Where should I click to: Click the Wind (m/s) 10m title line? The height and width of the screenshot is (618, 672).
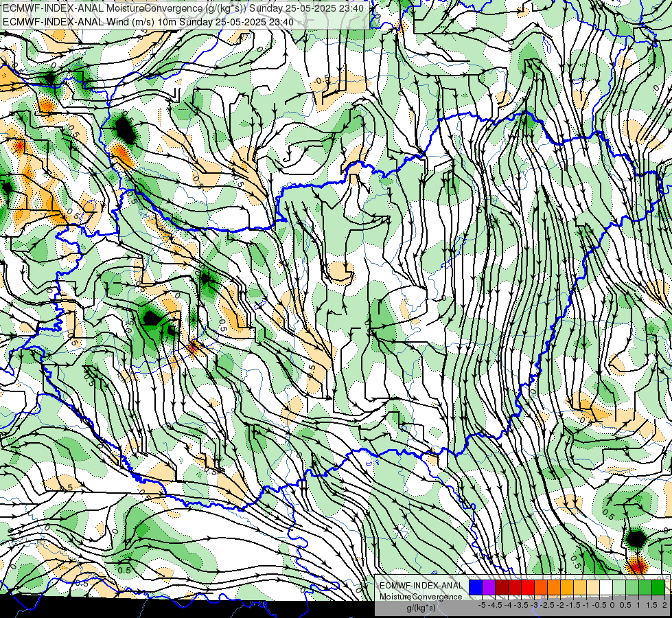click(x=148, y=21)
